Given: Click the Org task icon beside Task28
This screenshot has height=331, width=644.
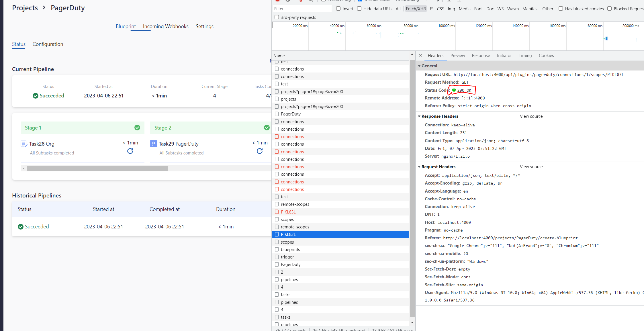Looking at the screenshot, I should (24, 144).
